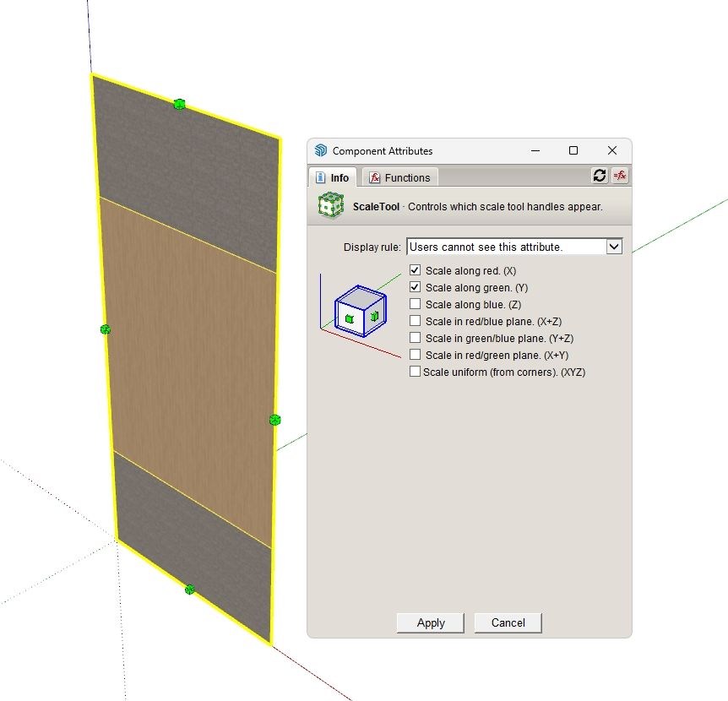Toggle formula view with the fx icon
This screenshot has width=728, height=701.
click(x=619, y=176)
